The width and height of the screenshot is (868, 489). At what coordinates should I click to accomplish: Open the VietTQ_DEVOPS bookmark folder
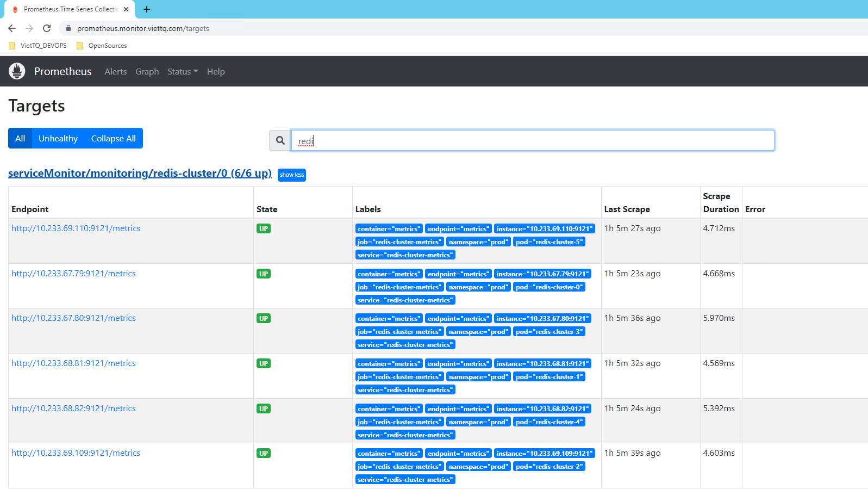coord(38,46)
